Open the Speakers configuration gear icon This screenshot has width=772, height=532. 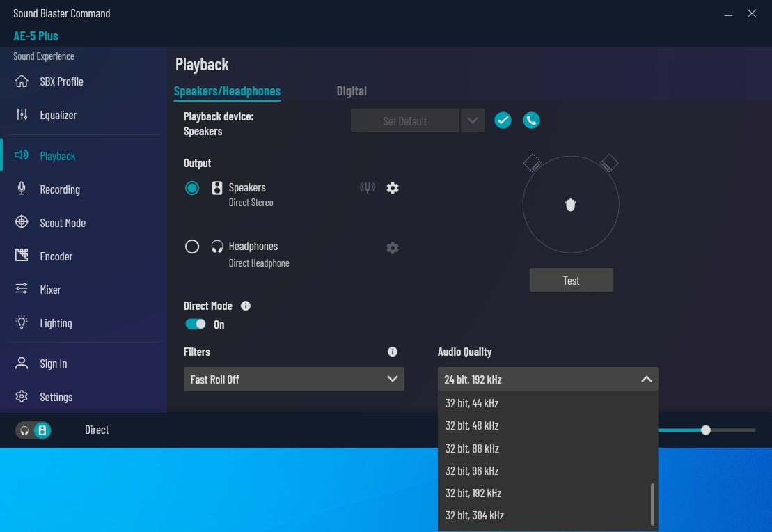393,188
